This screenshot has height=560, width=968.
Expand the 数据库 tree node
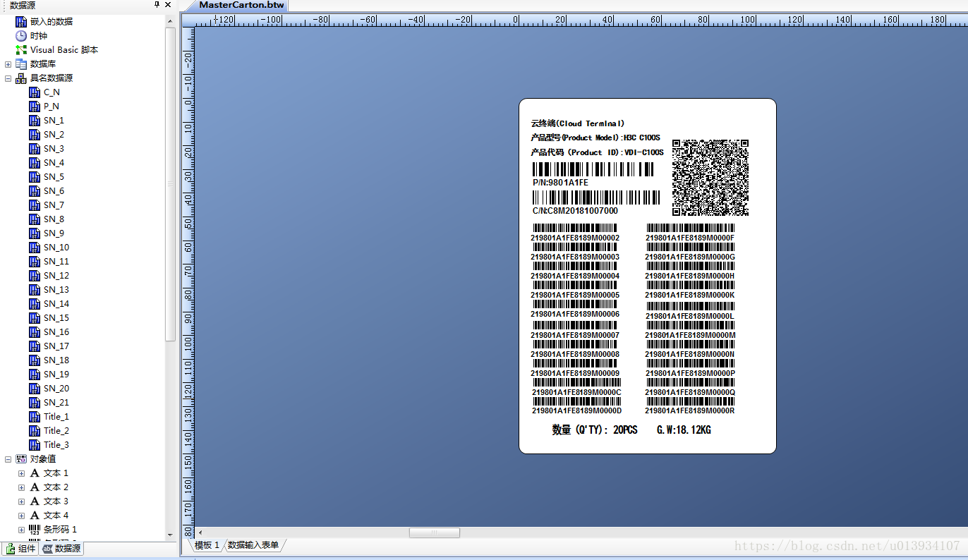tap(8, 64)
